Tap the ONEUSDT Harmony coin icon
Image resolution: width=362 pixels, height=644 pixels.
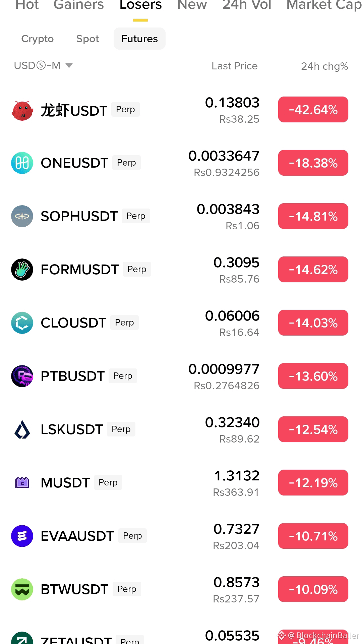click(22, 163)
